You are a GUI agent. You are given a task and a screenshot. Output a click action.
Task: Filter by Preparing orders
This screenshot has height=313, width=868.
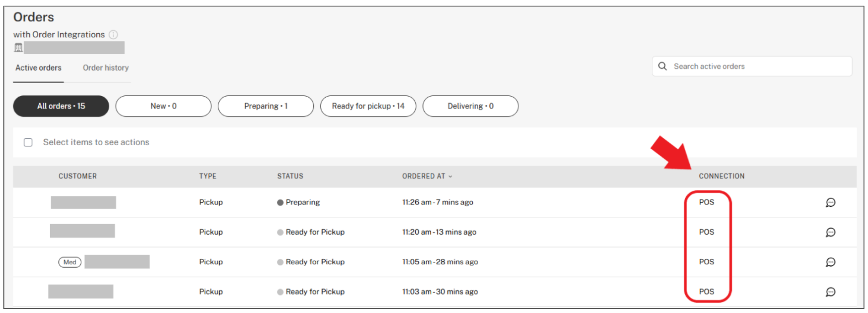[x=266, y=106]
